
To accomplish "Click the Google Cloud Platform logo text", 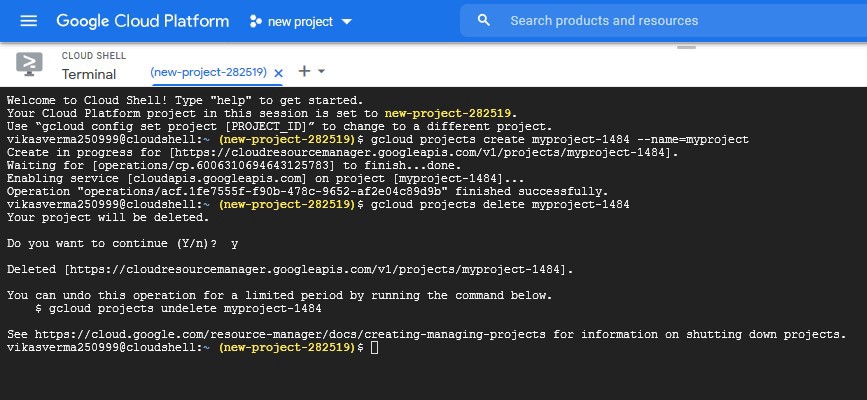I will click(143, 21).
